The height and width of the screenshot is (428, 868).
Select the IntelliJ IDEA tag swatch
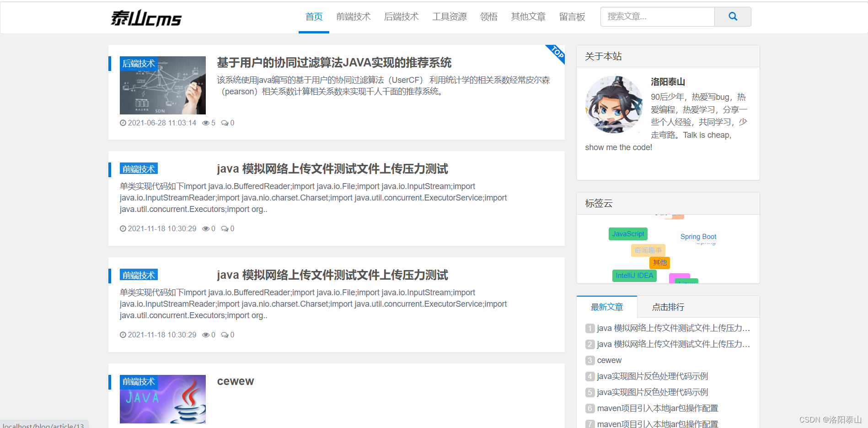tap(634, 275)
